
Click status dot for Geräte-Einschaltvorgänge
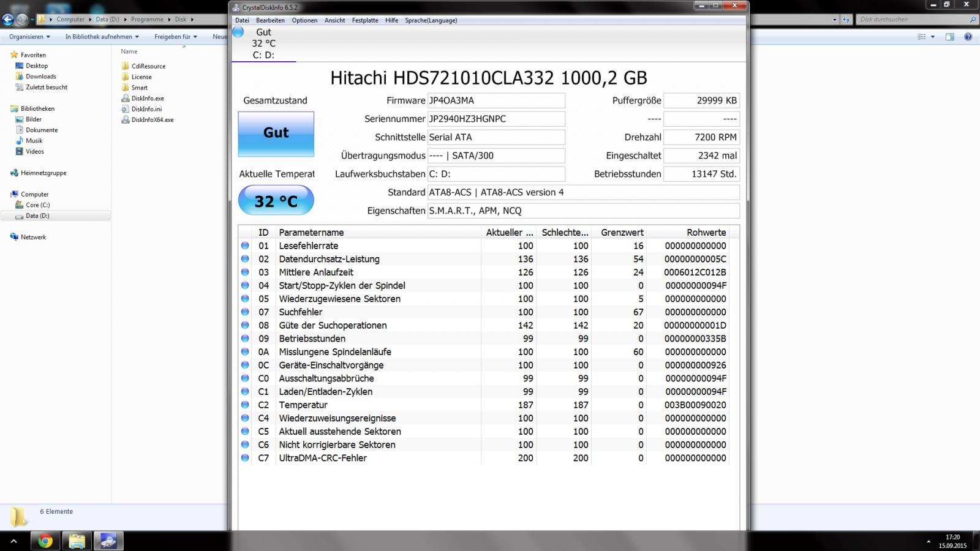click(x=245, y=365)
